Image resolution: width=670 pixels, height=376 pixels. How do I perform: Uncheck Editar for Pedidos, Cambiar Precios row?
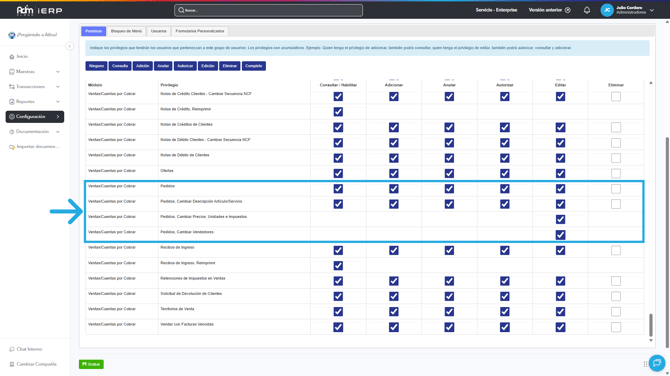(x=560, y=220)
